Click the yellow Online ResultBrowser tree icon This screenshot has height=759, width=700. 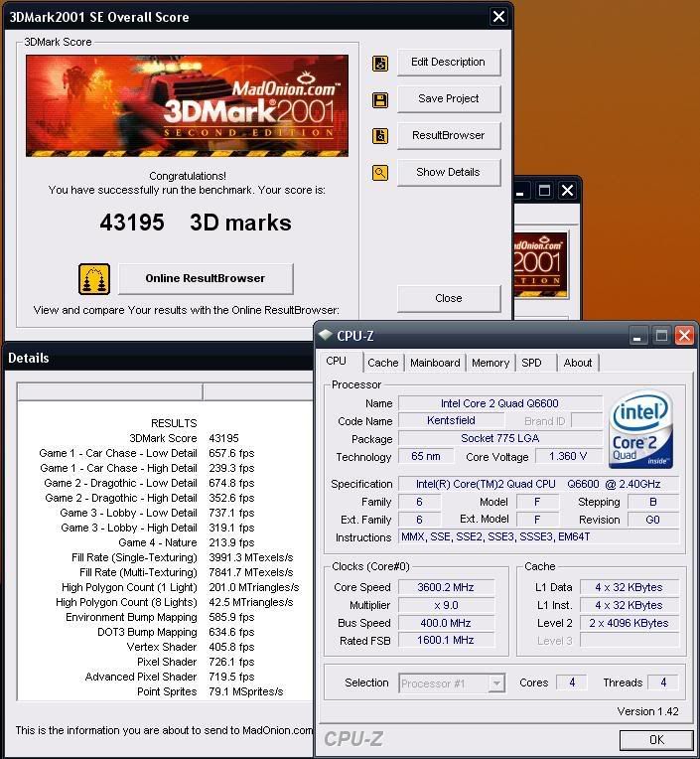(93, 279)
